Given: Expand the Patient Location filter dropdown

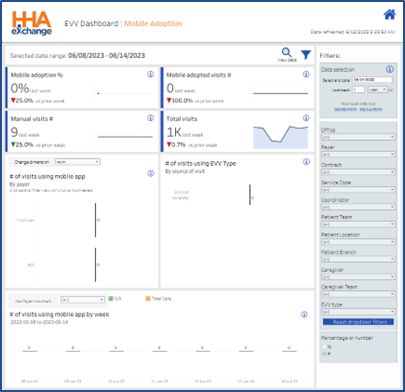Looking at the screenshot, I should [x=358, y=242].
